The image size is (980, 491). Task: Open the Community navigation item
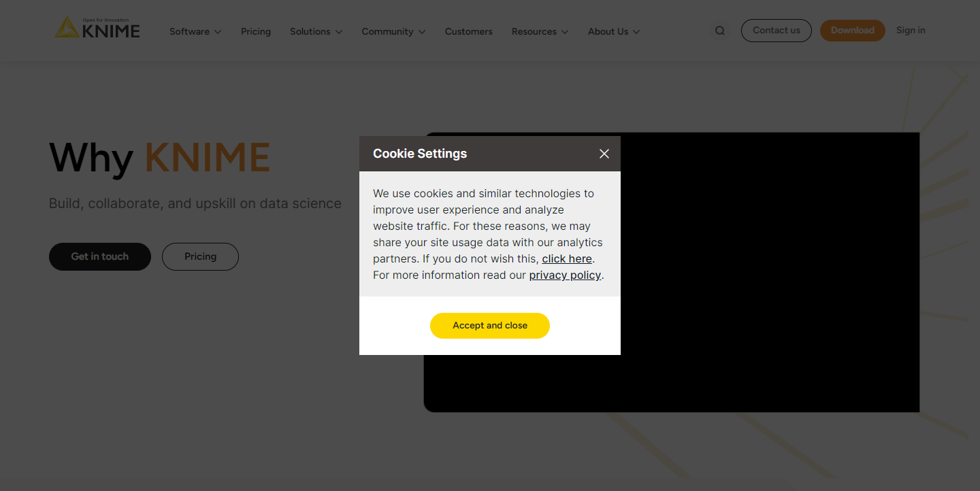point(387,31)
